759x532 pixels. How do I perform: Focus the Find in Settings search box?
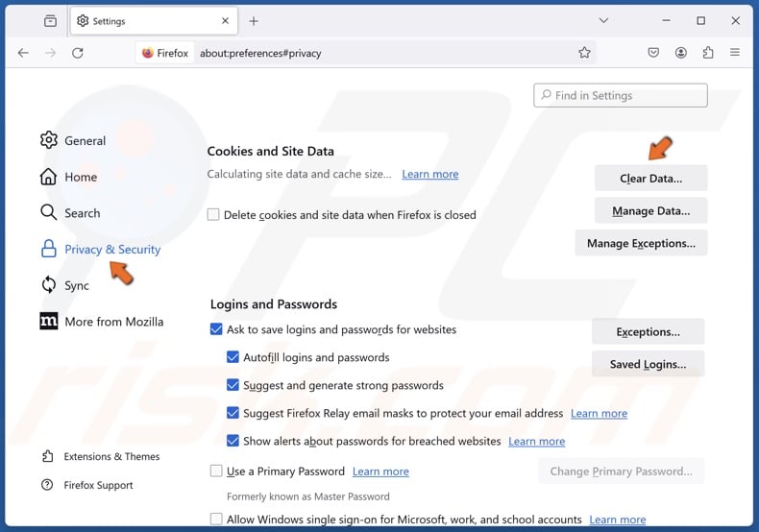(x=620, y=95)
